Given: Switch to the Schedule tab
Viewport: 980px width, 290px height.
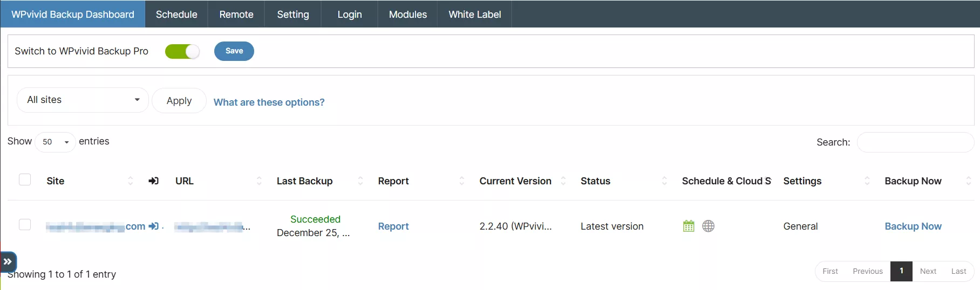Looking at the screenshot, I should [176, 14].
